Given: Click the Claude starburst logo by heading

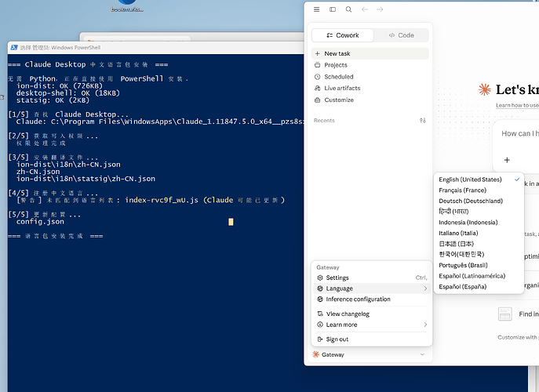Looking at the screenshot, I should [484, 89].
